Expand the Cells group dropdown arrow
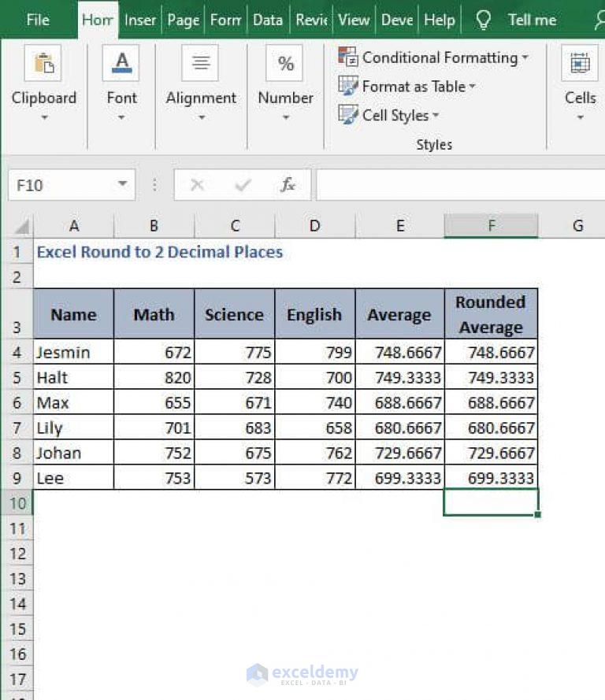Screen dimensions: 605x700 click(580, 118)
